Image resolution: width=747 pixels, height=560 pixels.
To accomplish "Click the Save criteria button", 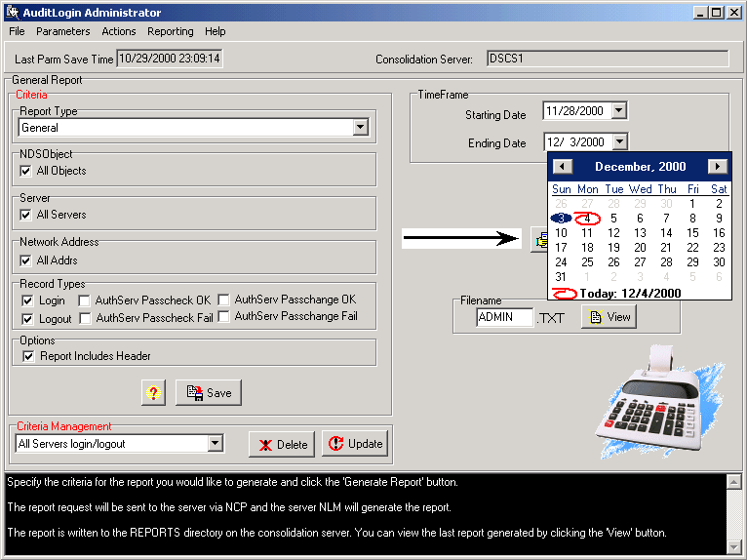I will coord(209,393).
